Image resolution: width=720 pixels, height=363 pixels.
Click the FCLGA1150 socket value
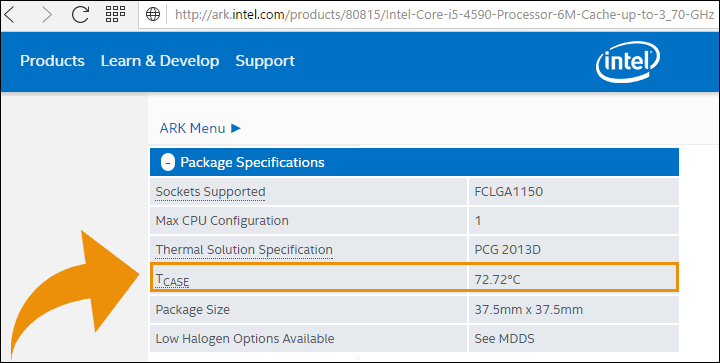point(508,191)
